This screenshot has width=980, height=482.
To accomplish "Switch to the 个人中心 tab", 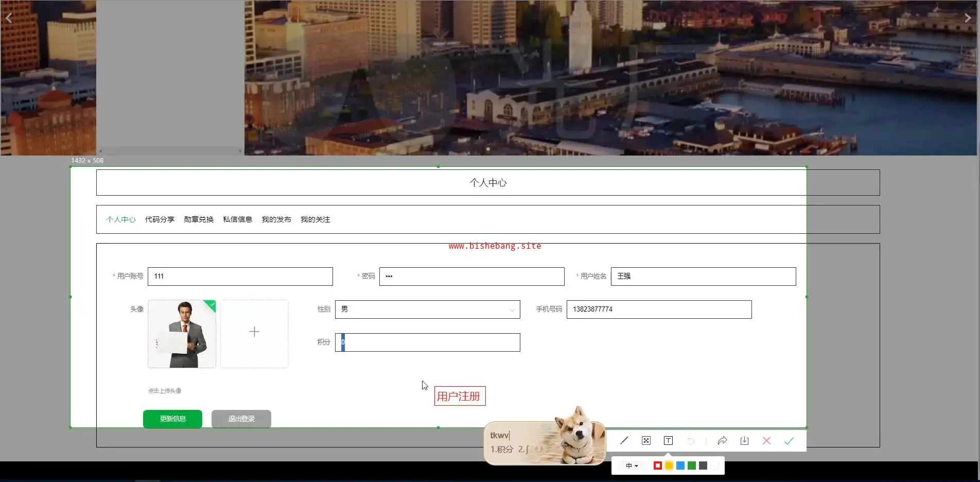I will click(121, 219).
